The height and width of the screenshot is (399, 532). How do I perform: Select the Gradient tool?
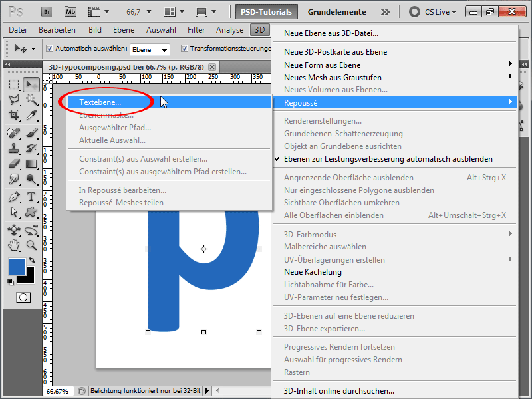pos(31,164)
